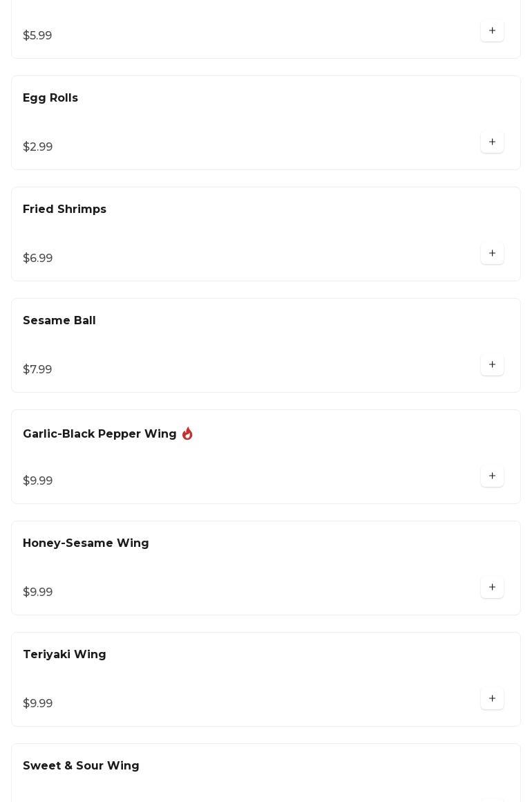The width and height of the screenshot is (532, 802).
Task: Click the $7.99 Sesame Ball price
Action: 37,369
